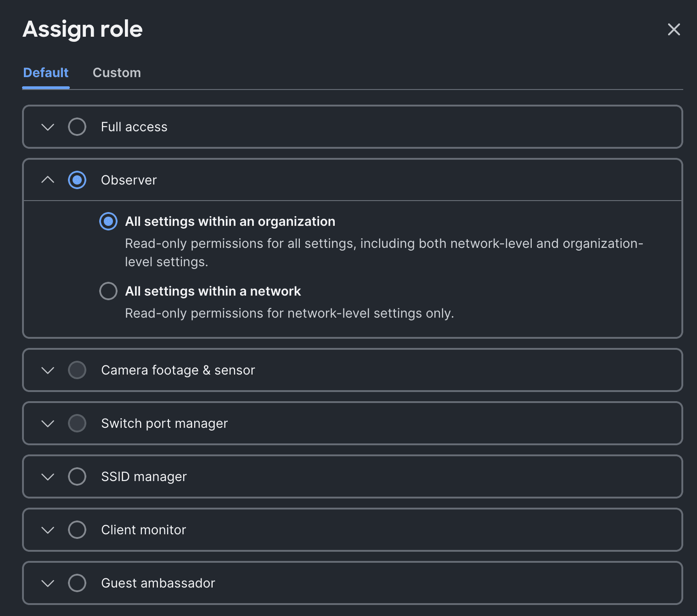Viewport: 697px width, 616px height.
Task: Click 'All settings within a network' text
Action: pos(213,291)
